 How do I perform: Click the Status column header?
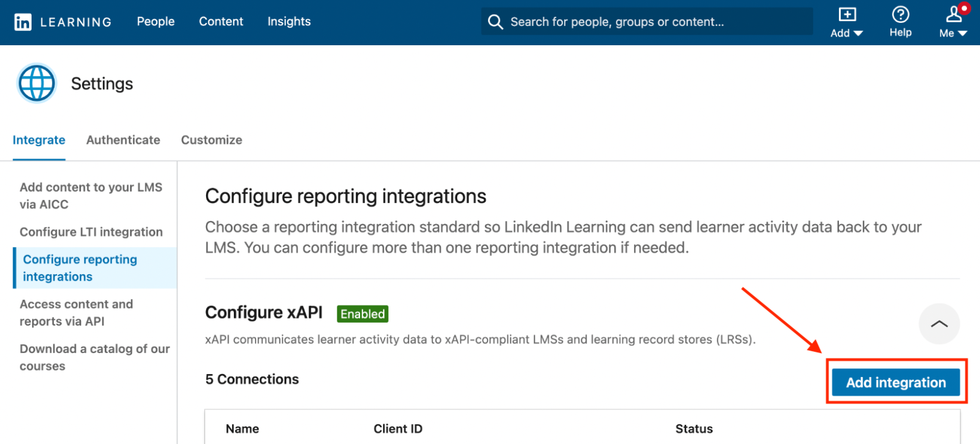point(694,429)
